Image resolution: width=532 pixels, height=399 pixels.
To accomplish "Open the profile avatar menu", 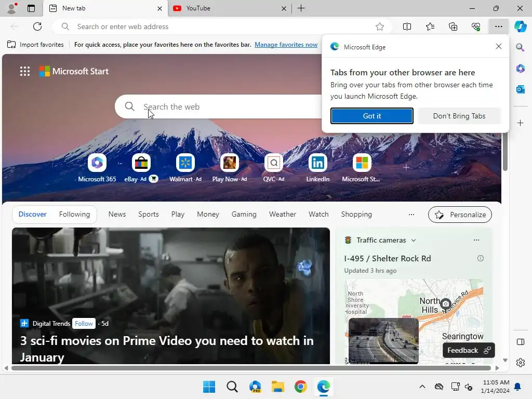I will (x=12, y=8).
